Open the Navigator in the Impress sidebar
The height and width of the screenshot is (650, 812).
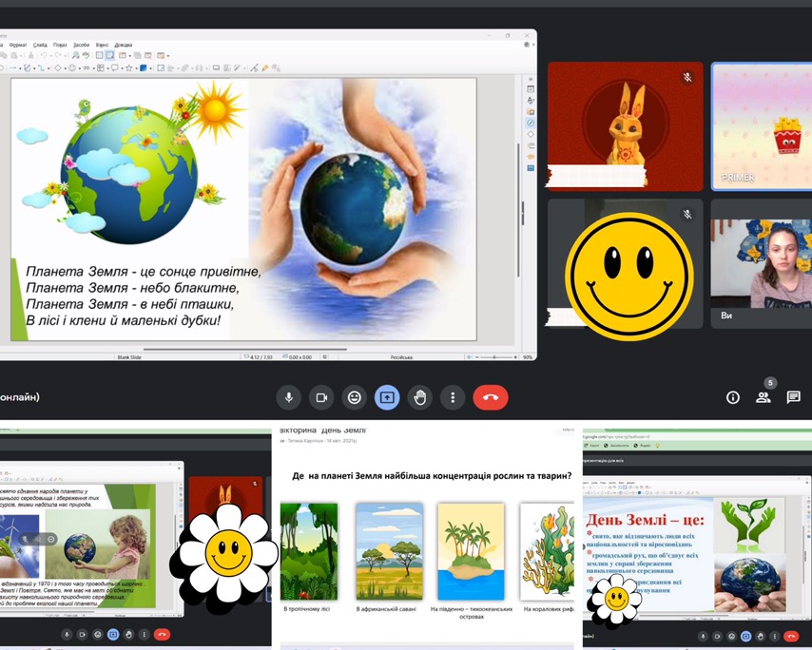pos(531,123)
